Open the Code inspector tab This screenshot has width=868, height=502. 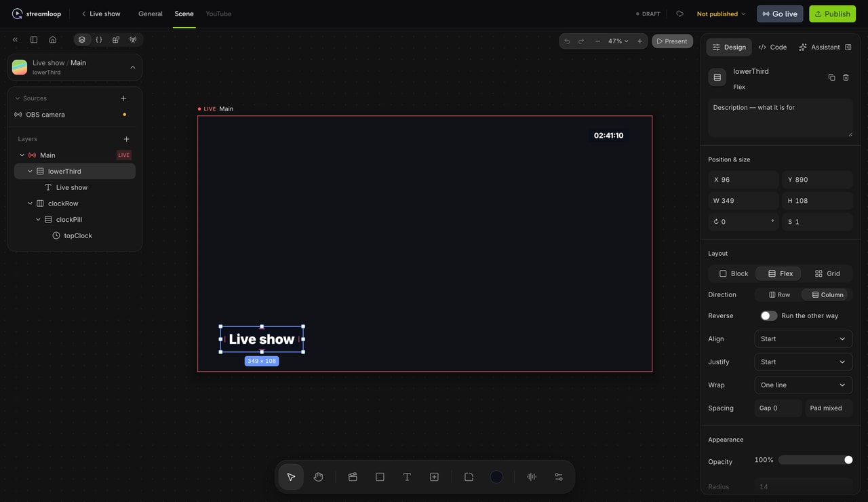point(772,47)
